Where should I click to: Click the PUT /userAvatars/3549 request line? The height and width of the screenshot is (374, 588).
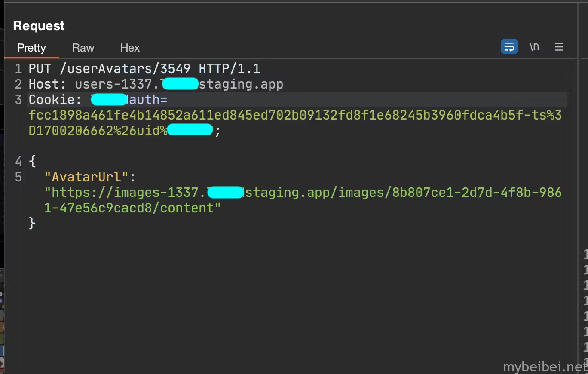pos(144,69)
